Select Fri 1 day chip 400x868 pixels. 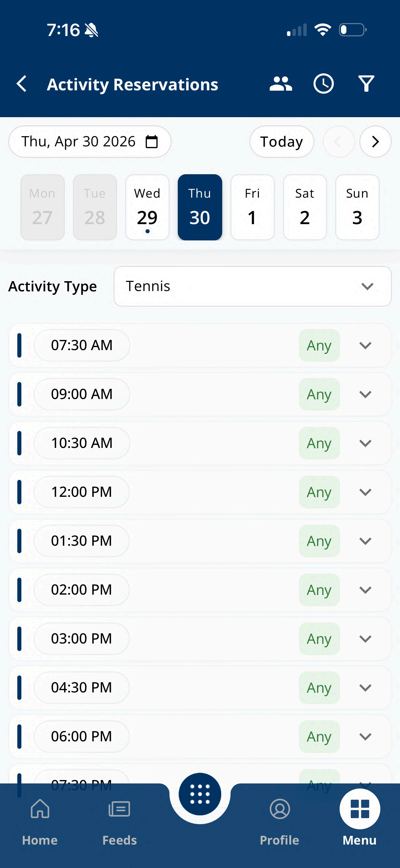tap(252, 207)
